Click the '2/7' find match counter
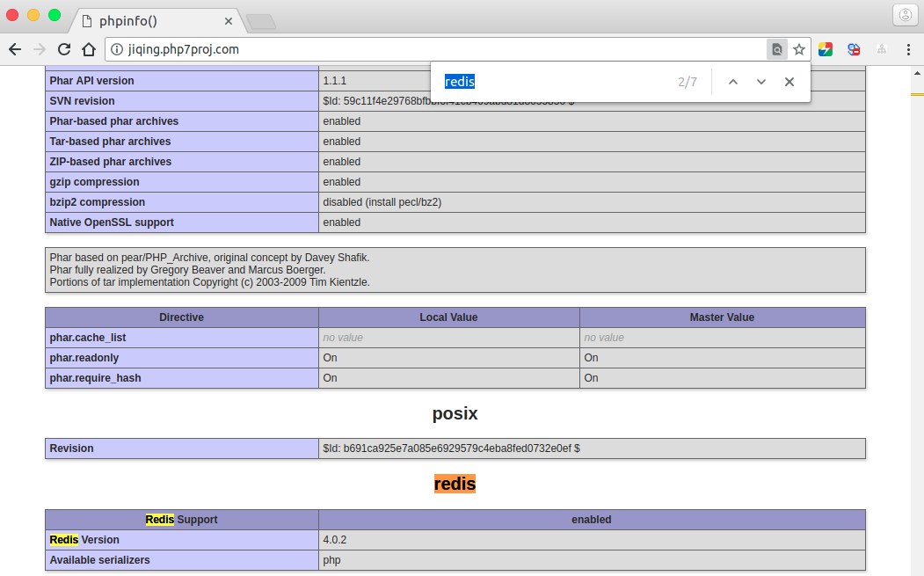The image size is (924, 576). coord(688,82)
